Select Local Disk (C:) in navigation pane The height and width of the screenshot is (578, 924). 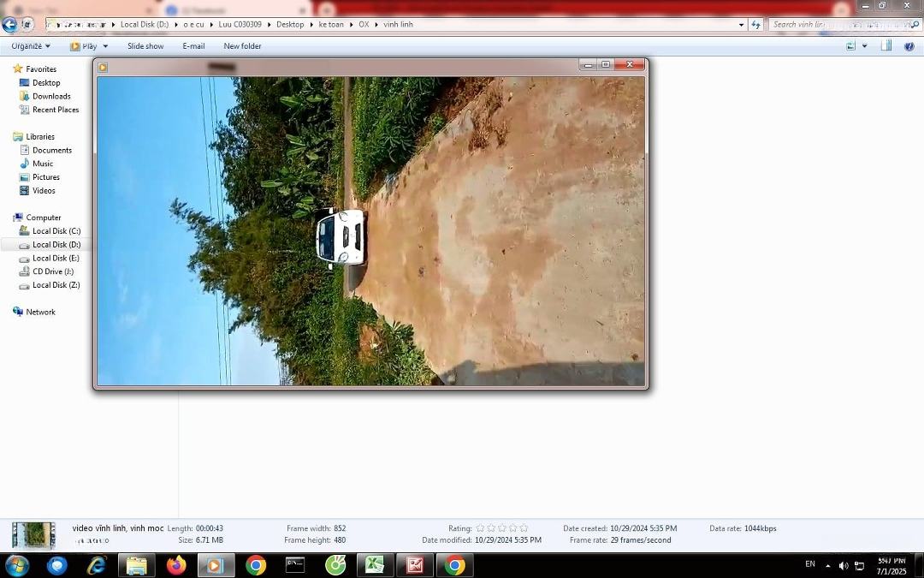[x=56, y=231]
